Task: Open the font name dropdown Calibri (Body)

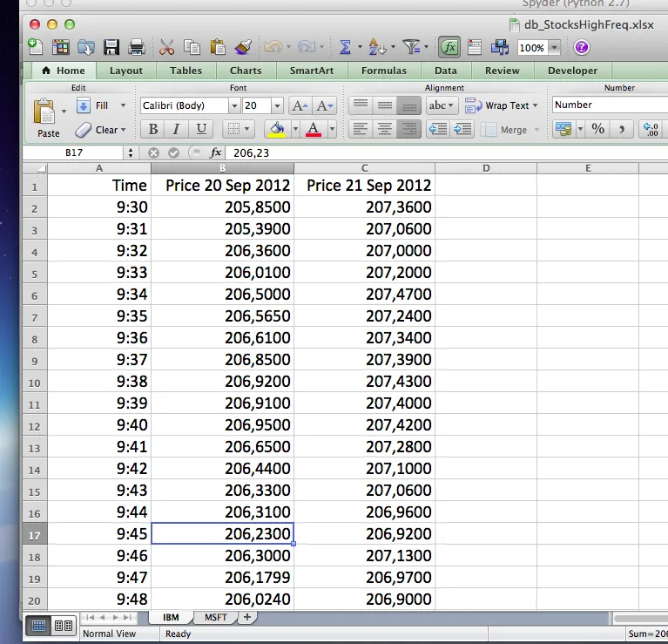Action: pos(234,105)
